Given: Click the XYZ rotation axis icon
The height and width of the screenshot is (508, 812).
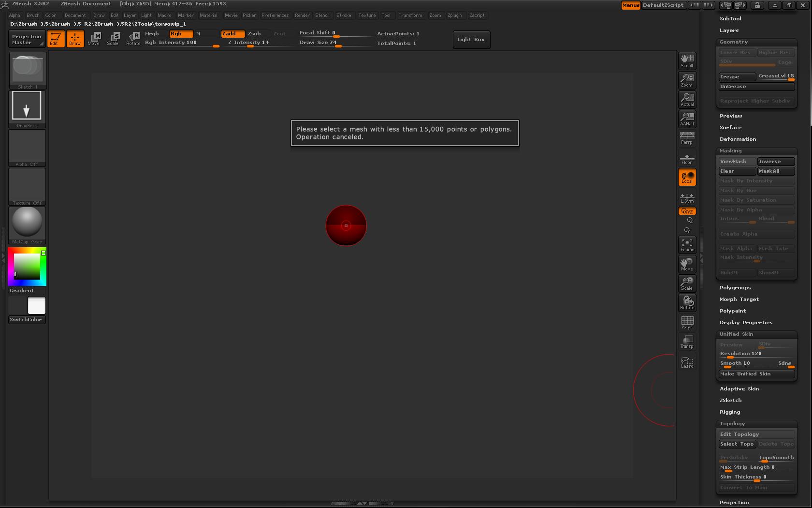Looking at the screenshot, I should (687, 211).
